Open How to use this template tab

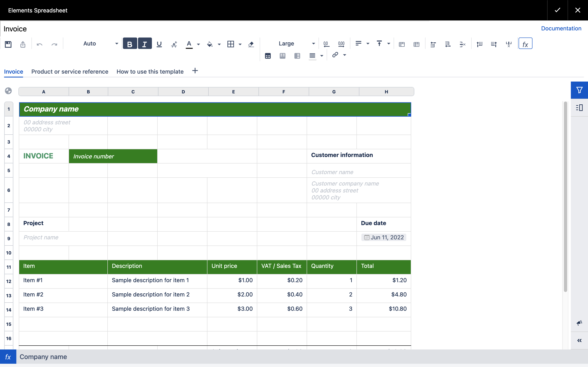pyautogui.click(x=150, y=72)
